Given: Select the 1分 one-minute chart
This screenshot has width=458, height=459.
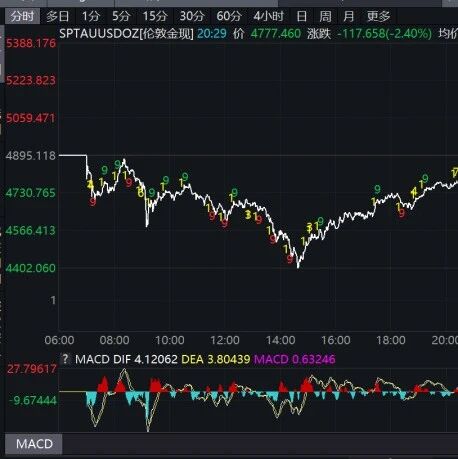Looking at the screenshot, I should click(91, 16).
